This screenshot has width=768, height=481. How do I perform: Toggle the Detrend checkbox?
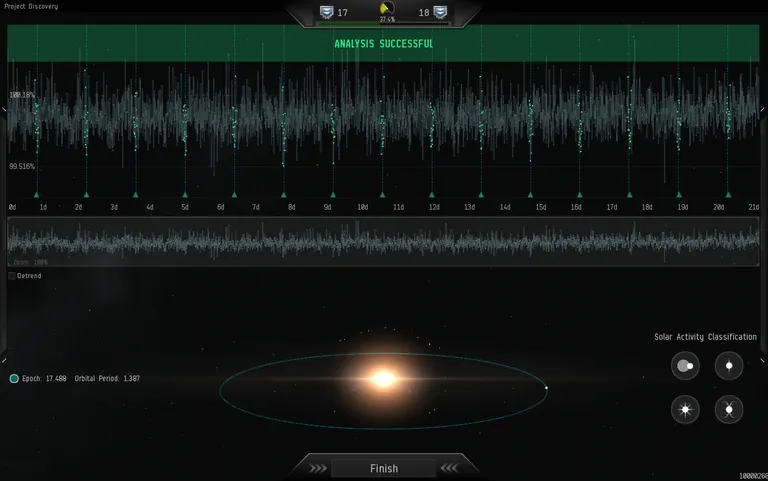pos(12,276)
